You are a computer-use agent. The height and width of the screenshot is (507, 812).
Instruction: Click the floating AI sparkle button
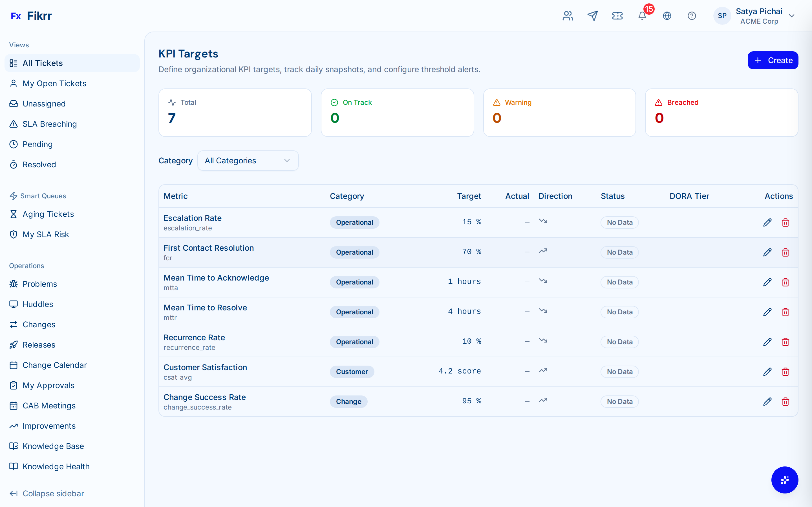(x=785, y=480)
